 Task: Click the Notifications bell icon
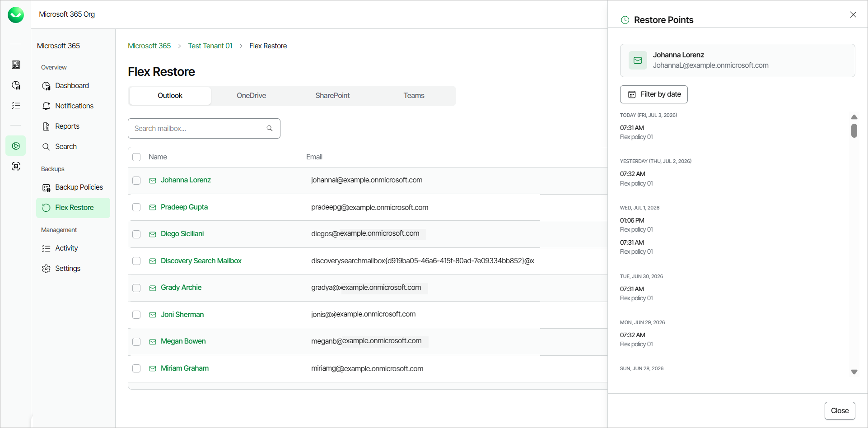tap(46, 106)
